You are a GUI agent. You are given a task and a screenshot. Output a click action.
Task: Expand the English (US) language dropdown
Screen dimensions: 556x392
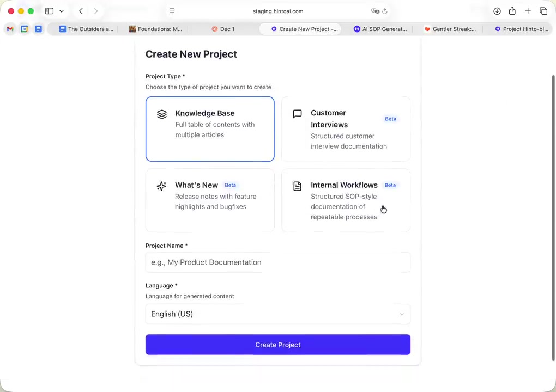(278, 314)
